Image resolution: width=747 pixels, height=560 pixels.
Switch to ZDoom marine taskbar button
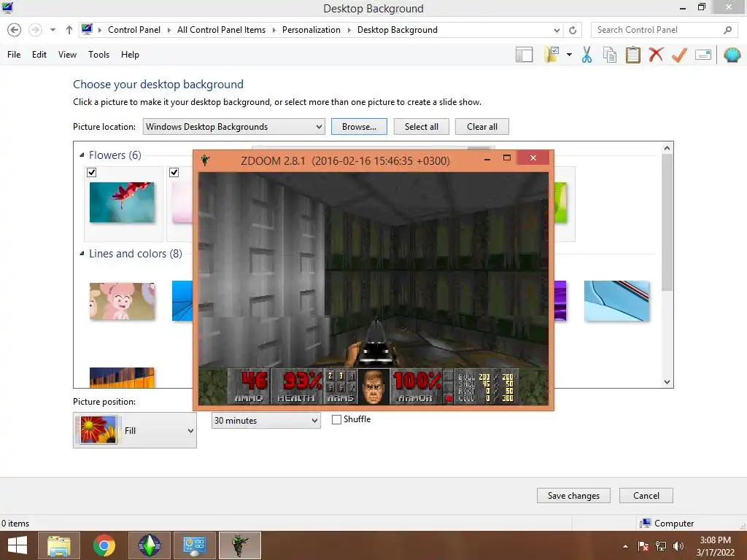pyautogui.click(x=239, y=545)
